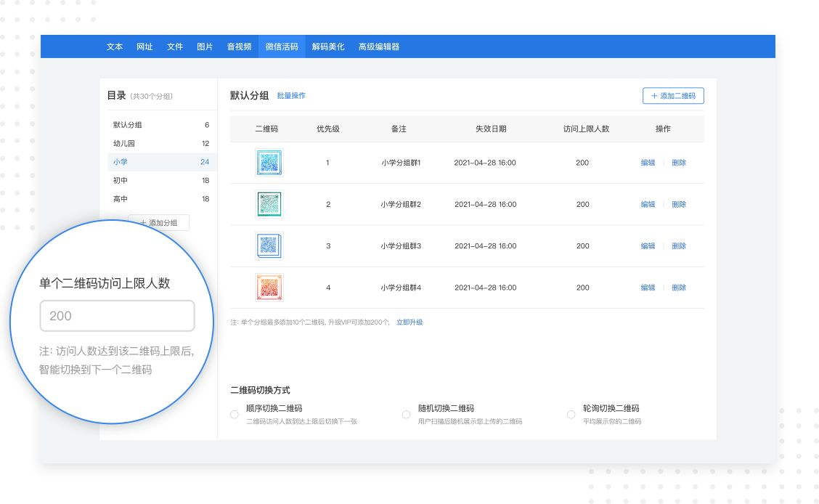The image size is (819, 504).
Task: Click the blue QR code thumbnail for 小学分组群1
Action: click(269, 163)
